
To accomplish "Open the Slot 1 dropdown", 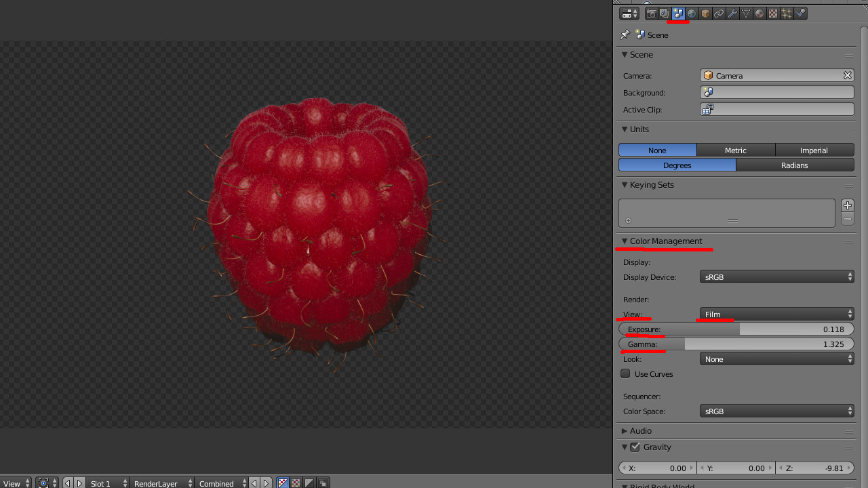I will (107, 483).
